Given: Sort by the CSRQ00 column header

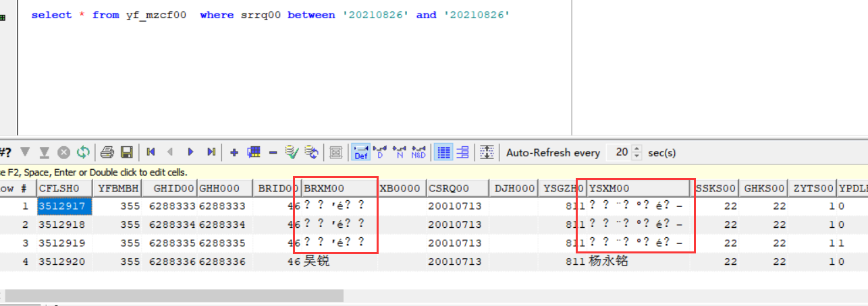Looking at the screenshot, I should 456,188.
